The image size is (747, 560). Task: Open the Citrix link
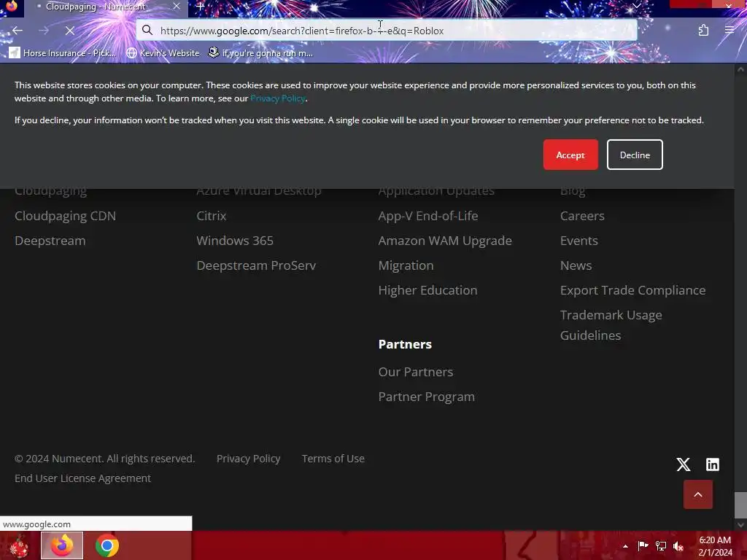(212, 216)
